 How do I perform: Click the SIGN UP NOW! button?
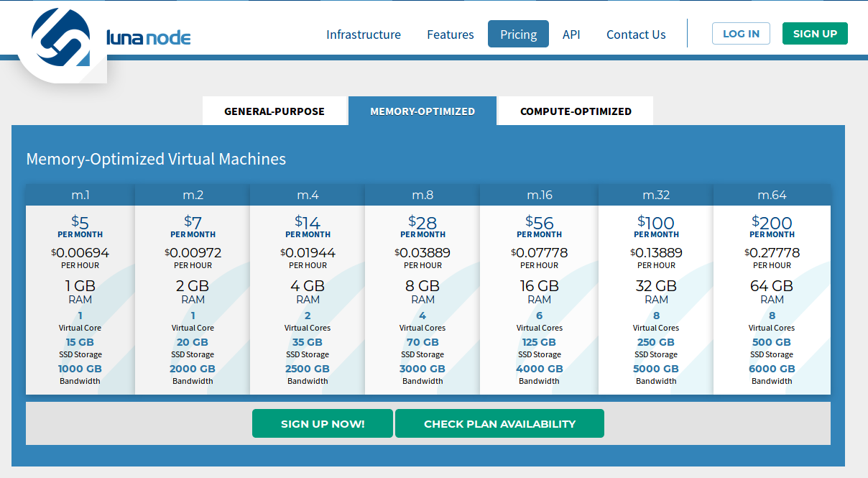[x=323, y=423]
